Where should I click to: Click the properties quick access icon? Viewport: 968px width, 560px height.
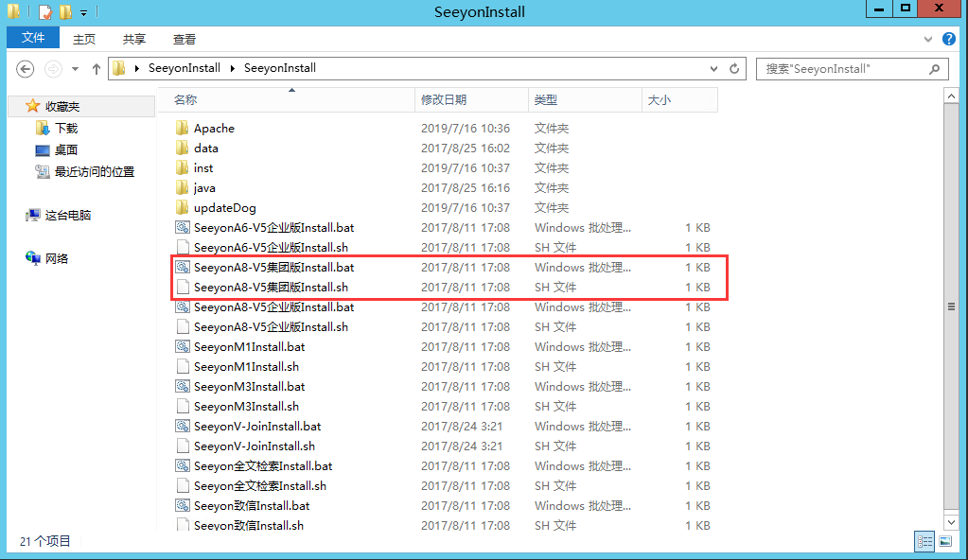[x=45, y=11]
